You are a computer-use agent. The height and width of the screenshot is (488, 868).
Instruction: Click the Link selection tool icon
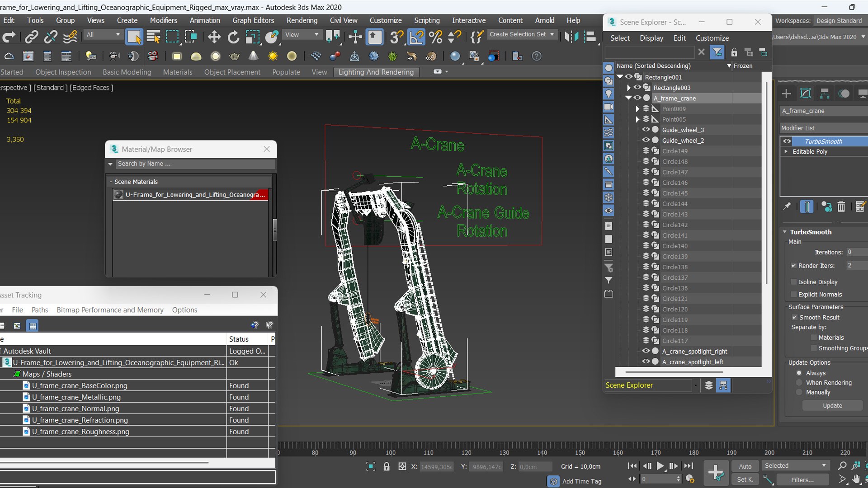pos(31,37)
